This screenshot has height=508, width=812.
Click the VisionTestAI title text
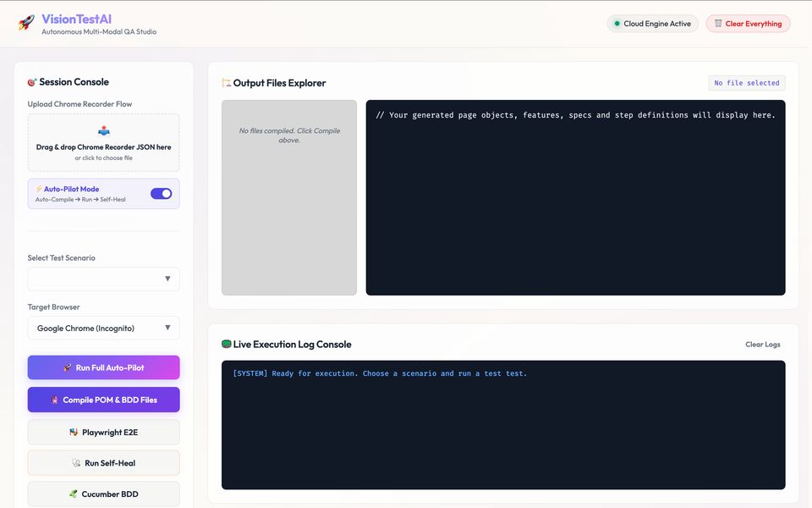coord(76,19)
